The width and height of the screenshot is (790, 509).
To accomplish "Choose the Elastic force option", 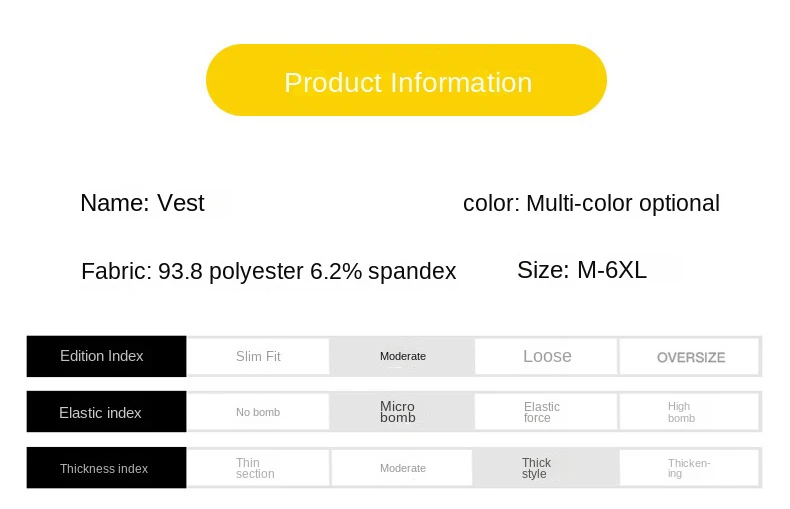I will point(547,412).
